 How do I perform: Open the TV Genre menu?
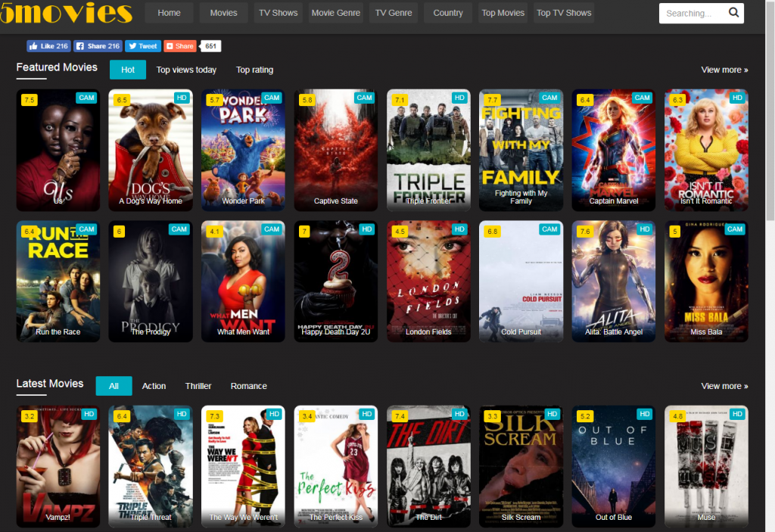394,13
